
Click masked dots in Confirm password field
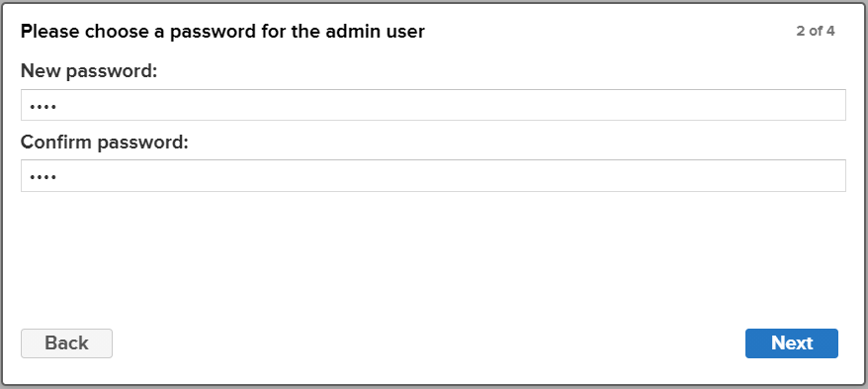pyautogui.click(x=43, y=177)
